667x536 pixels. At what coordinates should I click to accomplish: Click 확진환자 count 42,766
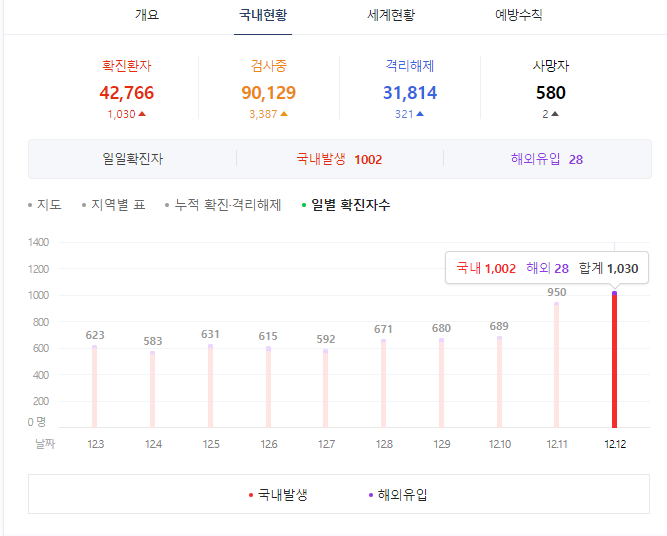[x=127, y=93]
